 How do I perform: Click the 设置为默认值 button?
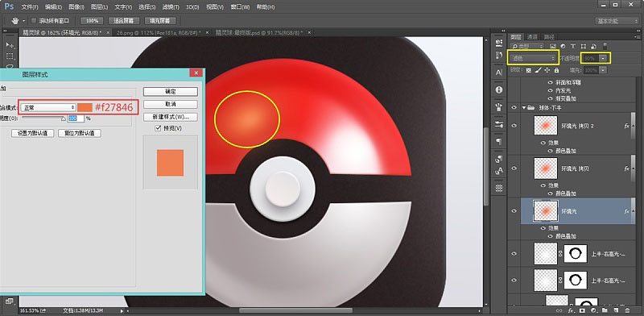33,133
